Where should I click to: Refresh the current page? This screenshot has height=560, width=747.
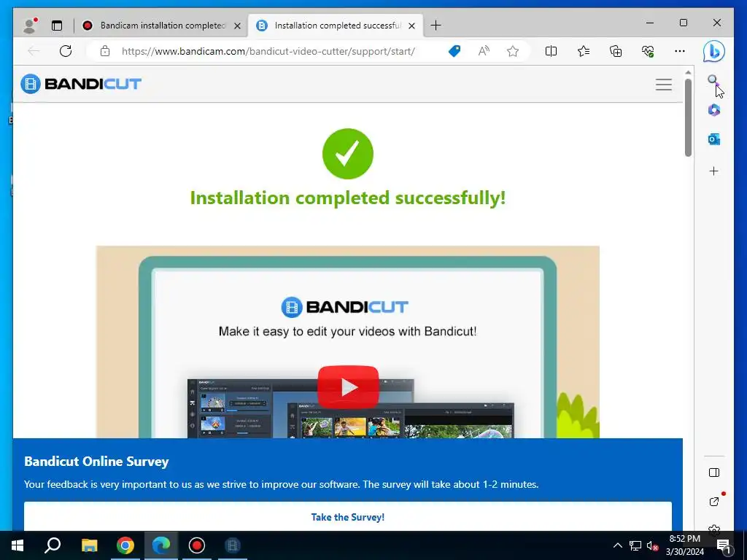(x=66, y=51)
